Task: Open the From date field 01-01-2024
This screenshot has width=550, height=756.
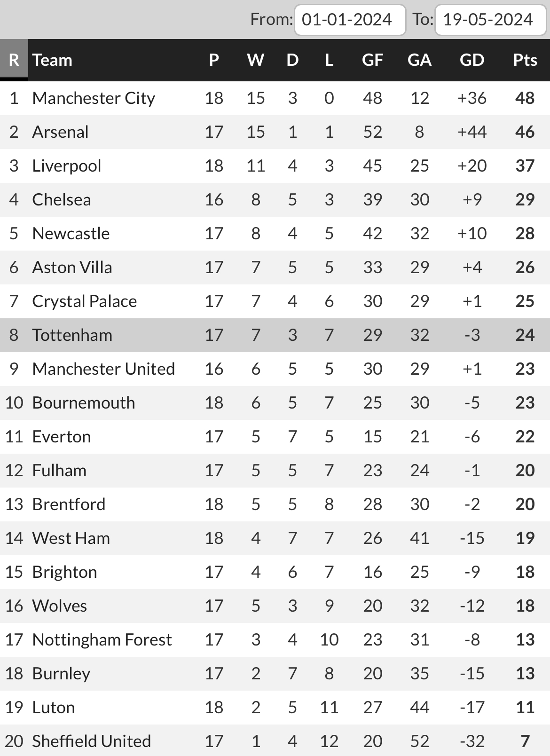Action: point(350,20)
